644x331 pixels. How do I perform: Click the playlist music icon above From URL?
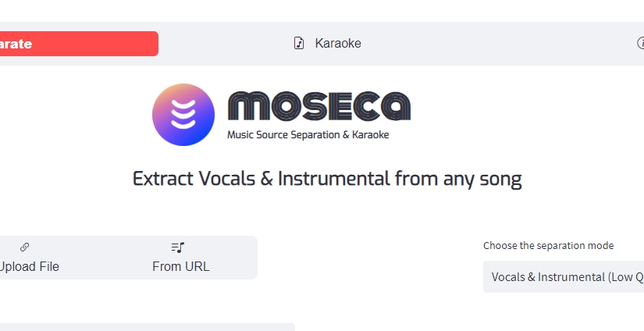click(178, 247)
